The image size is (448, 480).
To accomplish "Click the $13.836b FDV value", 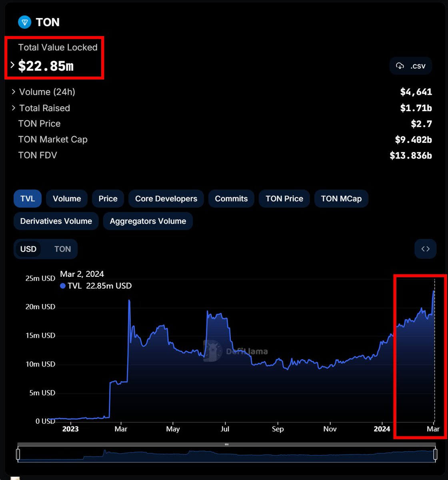I will pos(411,156).
